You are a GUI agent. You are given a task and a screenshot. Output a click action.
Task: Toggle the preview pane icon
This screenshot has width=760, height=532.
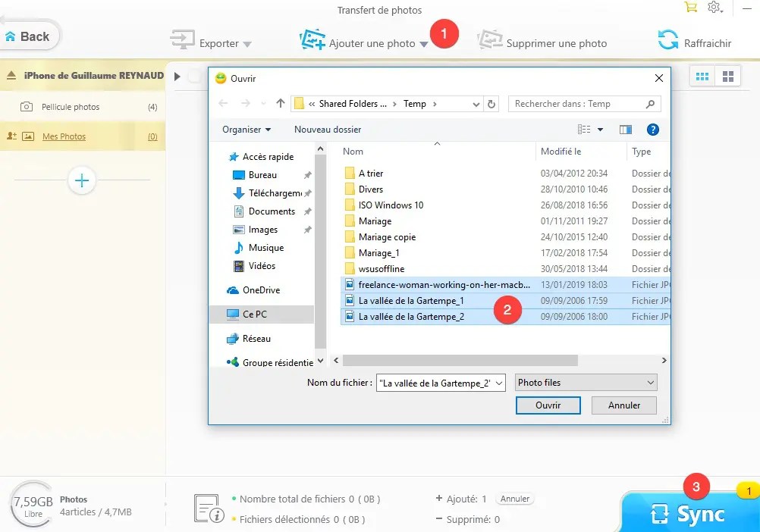click(625, 130)
